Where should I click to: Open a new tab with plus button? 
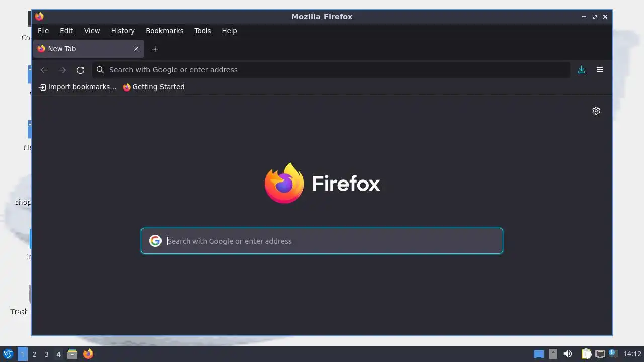point(155,49)
